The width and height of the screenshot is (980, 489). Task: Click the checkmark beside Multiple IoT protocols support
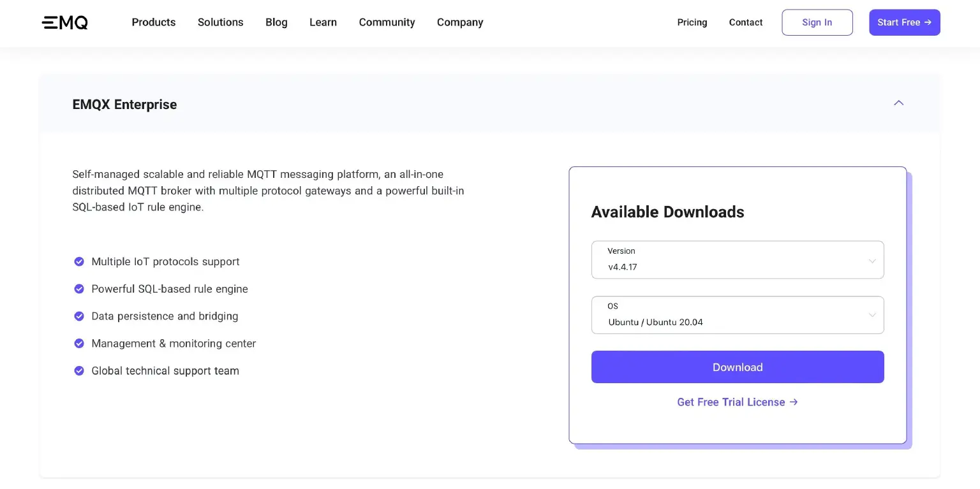click(79, 261)
